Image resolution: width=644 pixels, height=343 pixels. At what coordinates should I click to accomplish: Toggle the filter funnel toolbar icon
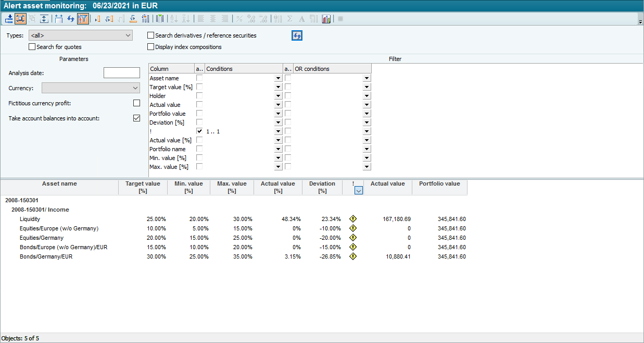click(83, 19)
